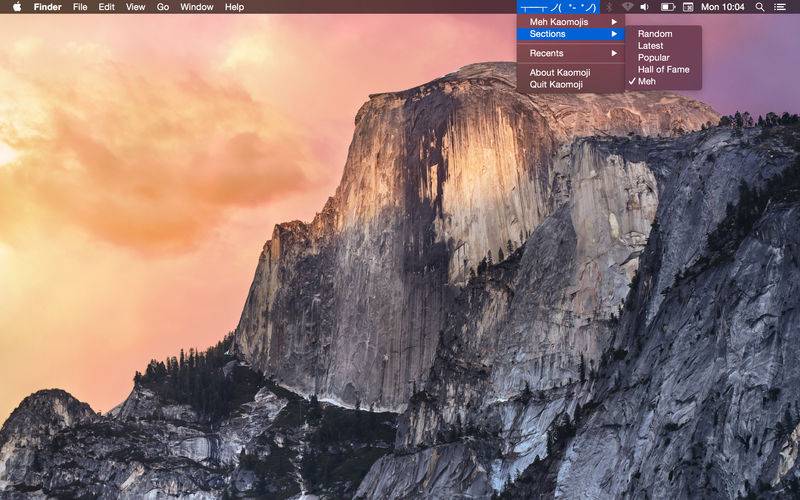
Task: Open the Wi-Fi status menu
Action: (628, 7)
